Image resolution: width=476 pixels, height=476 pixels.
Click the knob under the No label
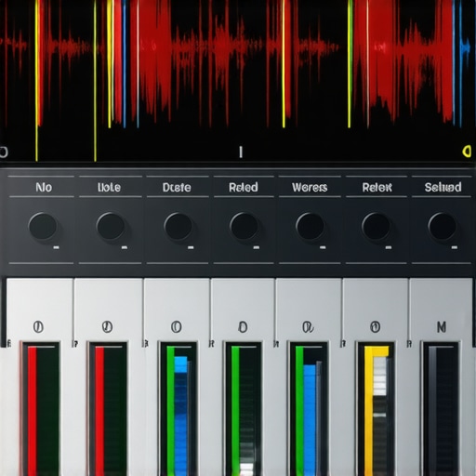pyautogui.click(x=43, y=226)
